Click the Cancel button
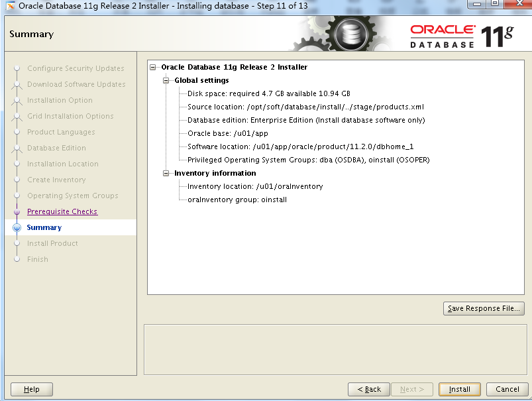The height and width of the screenshot is (401, 532). (507, 389)
